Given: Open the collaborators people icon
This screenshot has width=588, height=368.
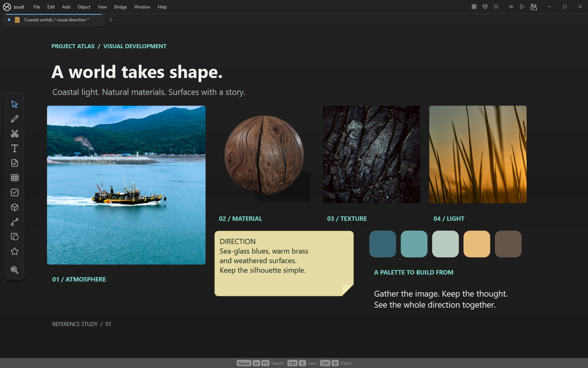Looking at the screenshot, I should [534, 7].
